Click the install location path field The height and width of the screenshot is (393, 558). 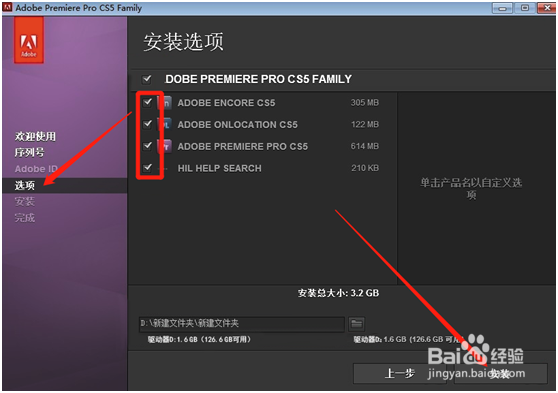click(242, 324)
